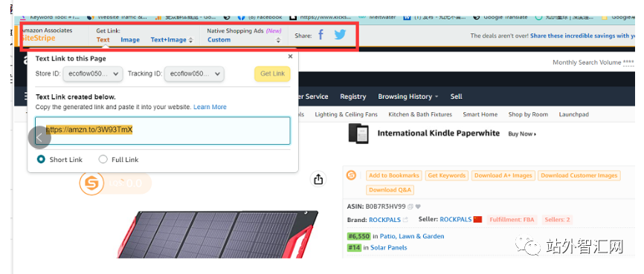Expand the Text+Image link options
Image resolution: width=644 pixels, height=274 pixels.
click(x=172, y=40)
